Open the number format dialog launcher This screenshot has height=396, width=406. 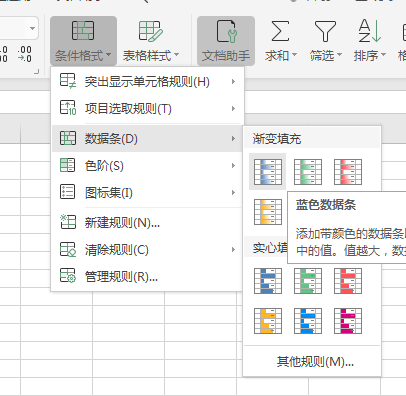[37, 71]
